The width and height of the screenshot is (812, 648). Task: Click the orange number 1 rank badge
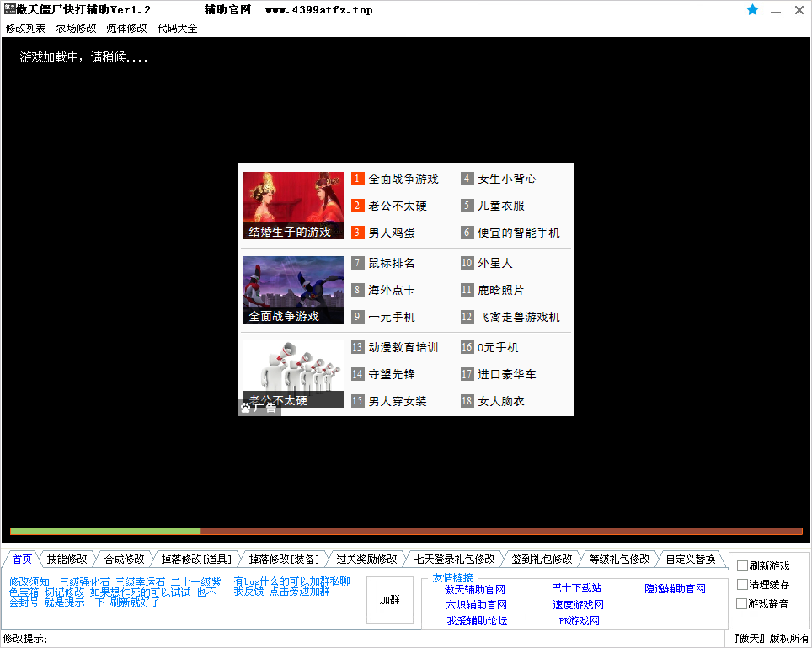[357, 179]
